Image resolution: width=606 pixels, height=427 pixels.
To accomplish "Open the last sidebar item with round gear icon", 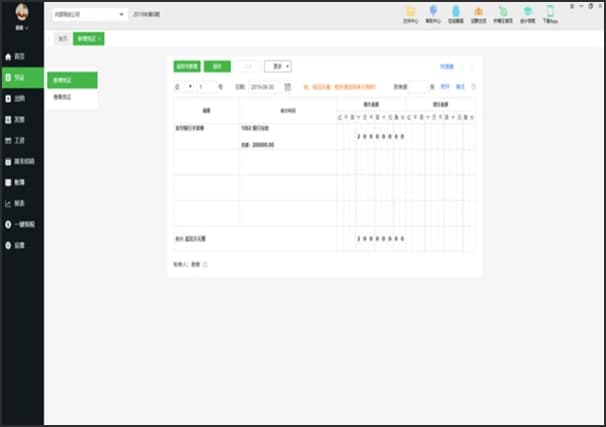I will coord(15,245).
